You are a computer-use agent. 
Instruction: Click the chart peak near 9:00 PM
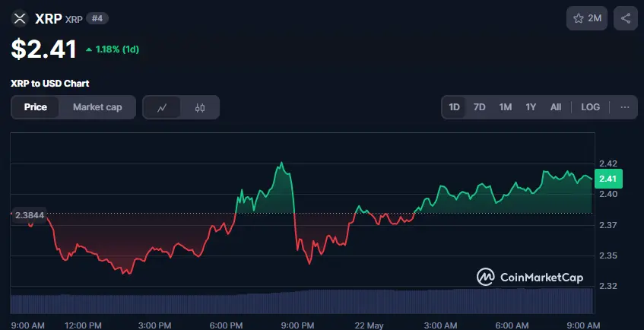[x=281, y=163]
